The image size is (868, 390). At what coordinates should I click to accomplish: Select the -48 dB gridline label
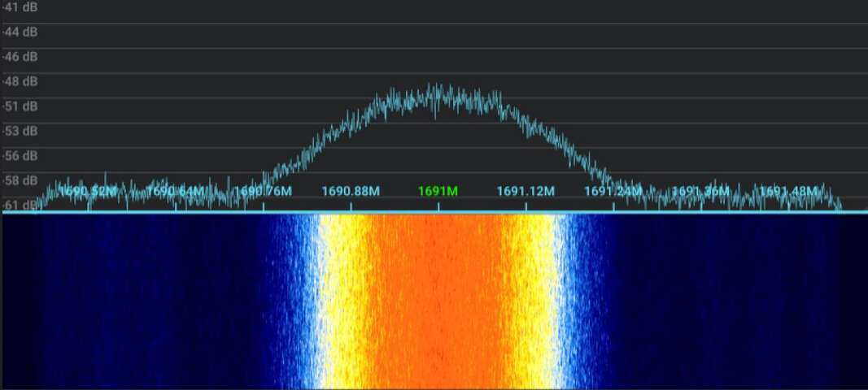[20, 81]
